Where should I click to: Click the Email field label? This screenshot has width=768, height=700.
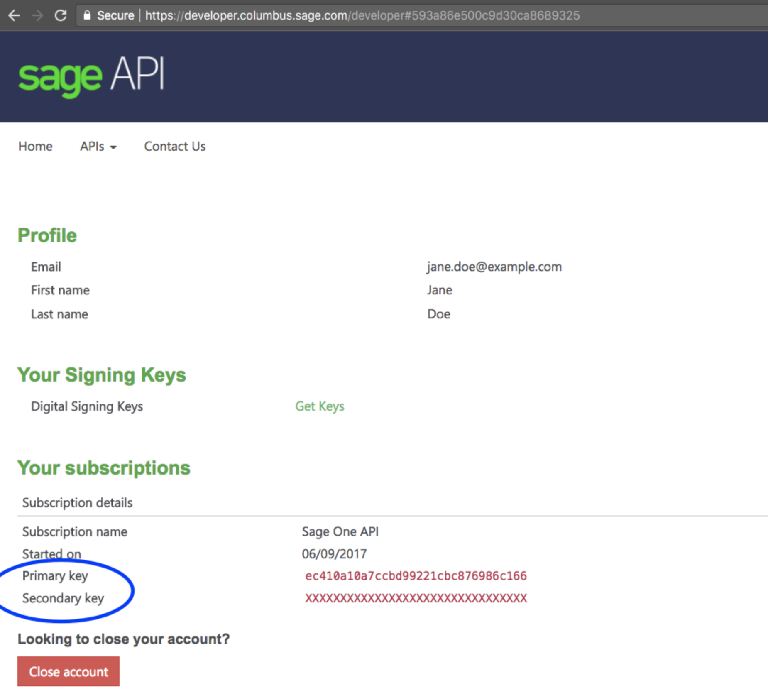coord(46,267)
